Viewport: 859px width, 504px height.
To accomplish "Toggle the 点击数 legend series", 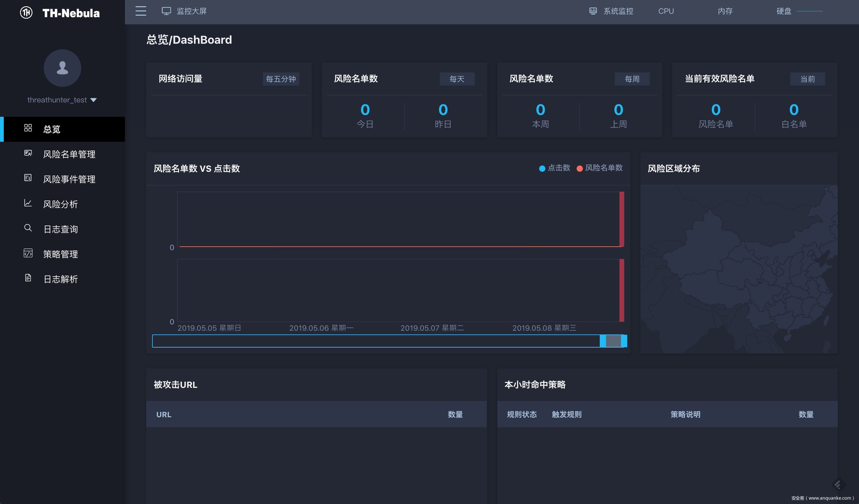I will pyautogui.click(x=554, y=168).
